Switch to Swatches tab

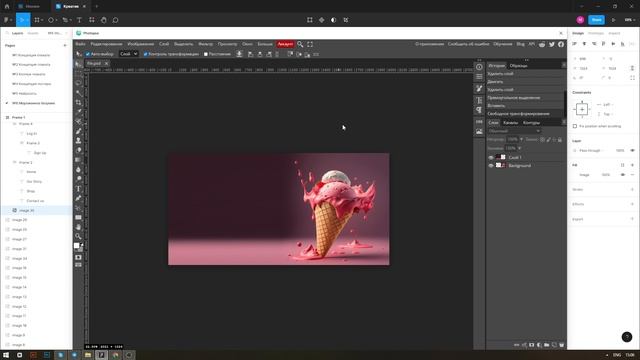[518, 66]
